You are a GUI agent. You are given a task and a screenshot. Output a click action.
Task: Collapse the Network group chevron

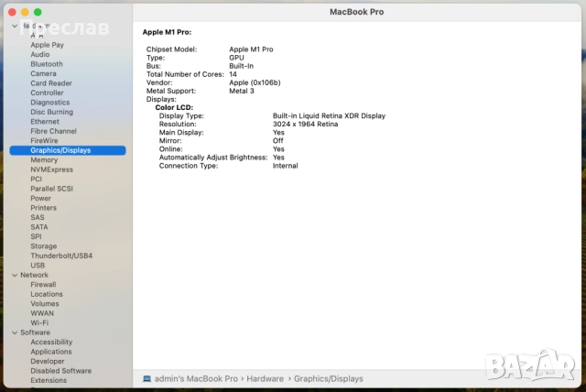click(15, 275)
